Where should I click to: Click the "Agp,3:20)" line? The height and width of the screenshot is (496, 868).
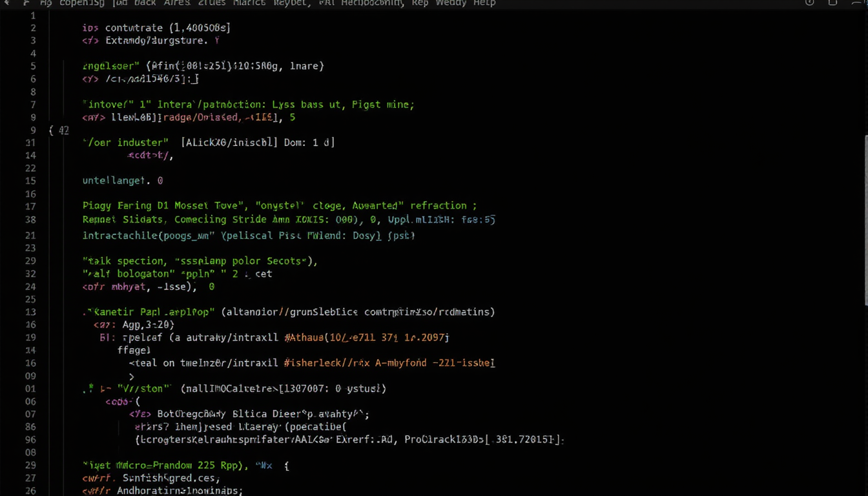(134, 325)
